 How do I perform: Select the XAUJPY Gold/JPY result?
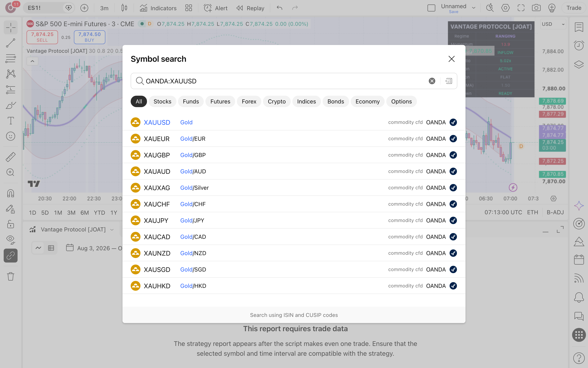(x=294, y=221)
